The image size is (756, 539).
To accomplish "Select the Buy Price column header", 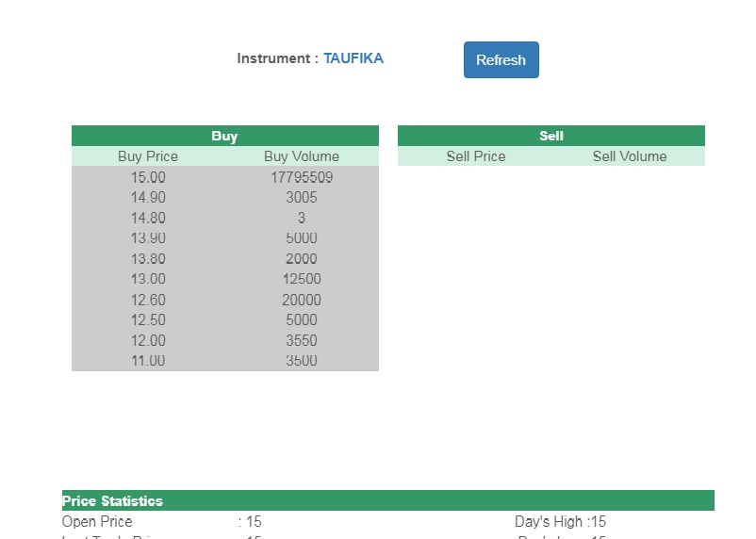I will pyautogui.click(x=148, y=156).
